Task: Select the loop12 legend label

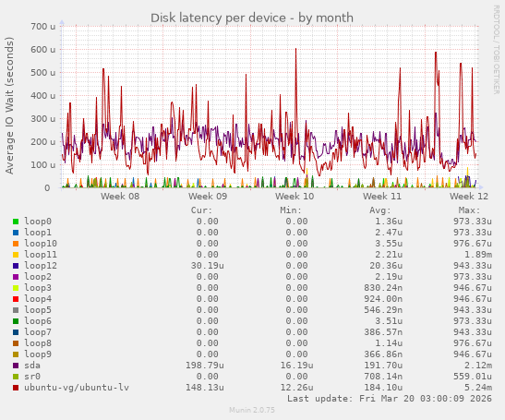Action: (41, 266)
